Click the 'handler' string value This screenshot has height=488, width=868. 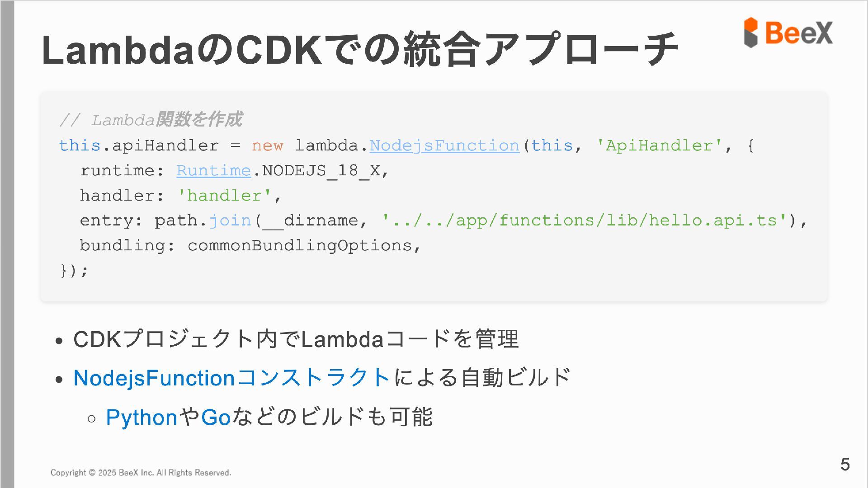pyautogui.click(x=224, y=196)
